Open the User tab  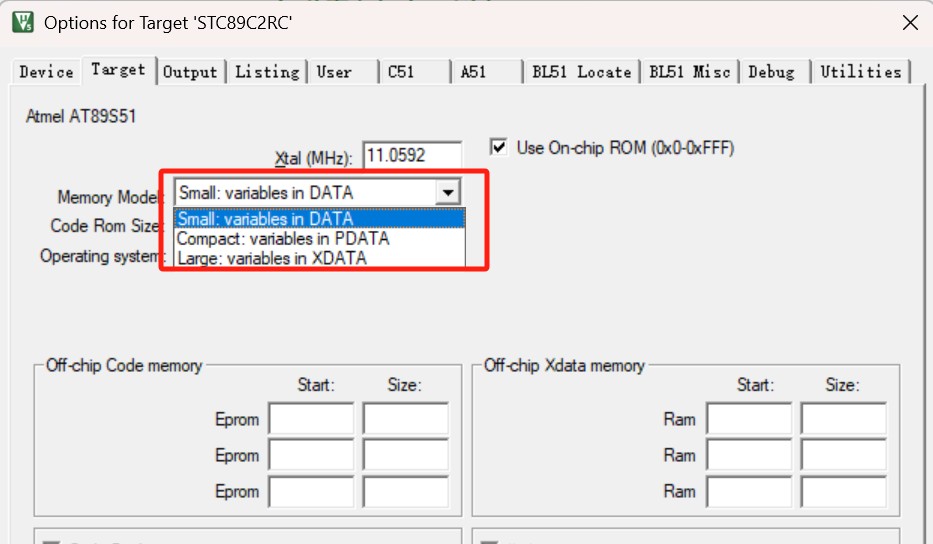[343, 72]
